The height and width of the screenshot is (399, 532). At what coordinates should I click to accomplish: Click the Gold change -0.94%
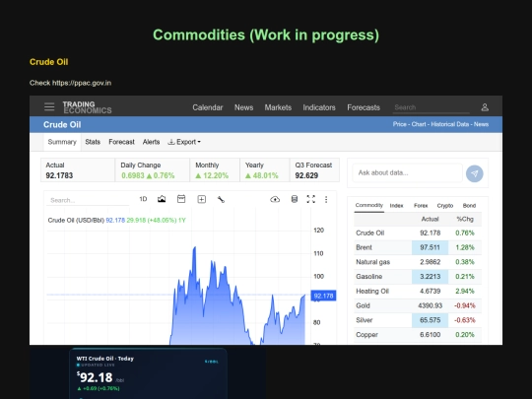click(465, 305)
